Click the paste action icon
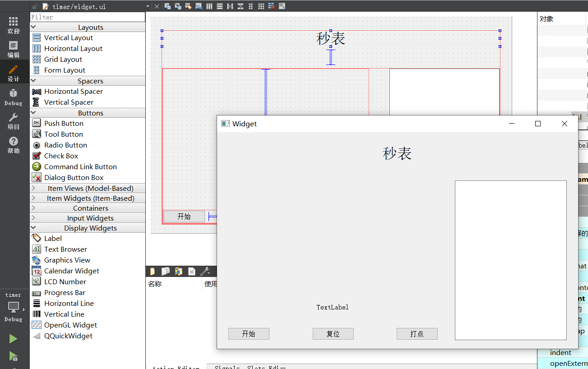The height and width of the screenshot is (369, 588). (179, 272)
